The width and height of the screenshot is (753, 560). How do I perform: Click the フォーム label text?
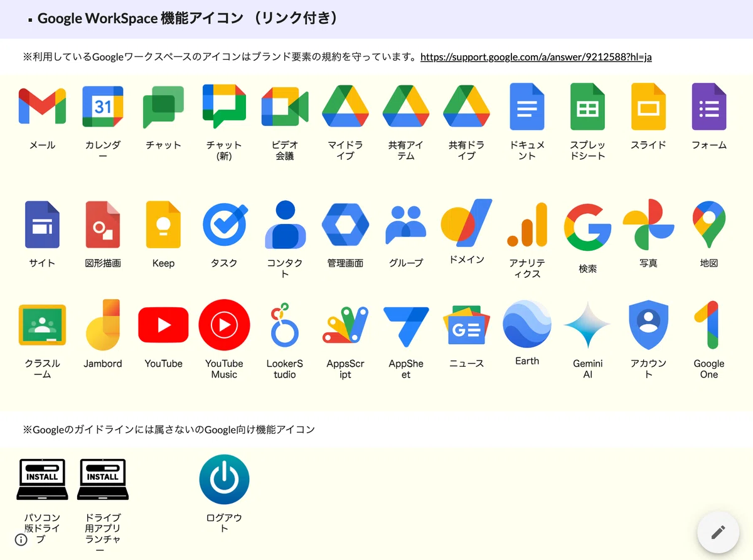click(x=709, y=145)
